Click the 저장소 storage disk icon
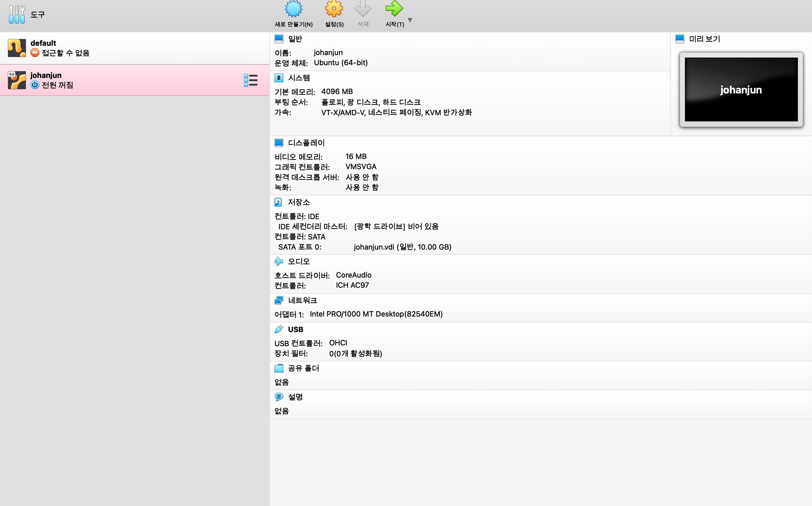Image resolution: width=812 pixels, height=506 pixels. coord(278,202)
